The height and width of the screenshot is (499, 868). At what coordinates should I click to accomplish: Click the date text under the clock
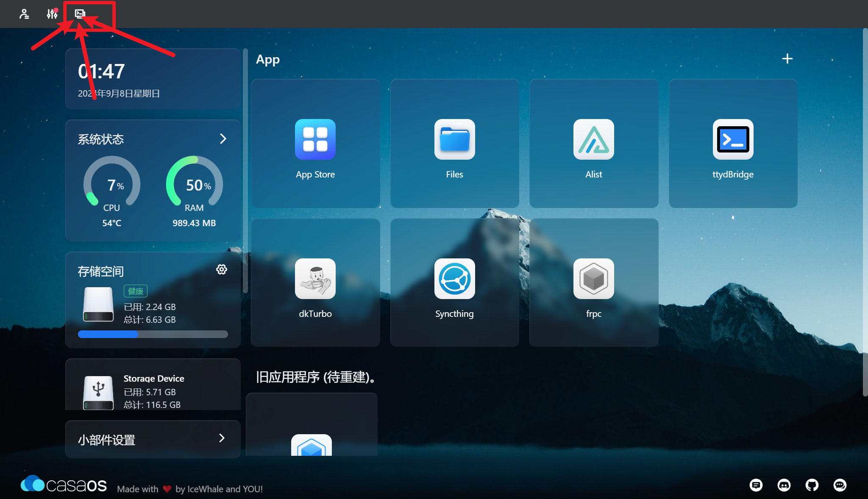[119, 93]
